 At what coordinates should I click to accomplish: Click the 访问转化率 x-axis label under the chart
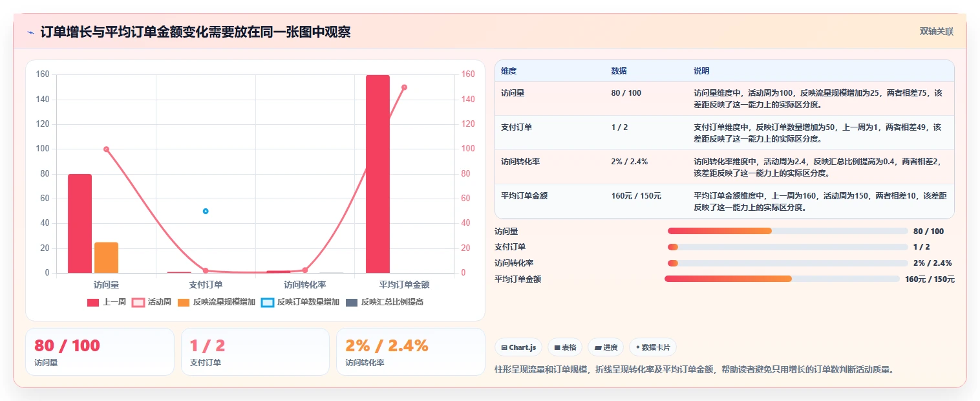click(305, 285)
